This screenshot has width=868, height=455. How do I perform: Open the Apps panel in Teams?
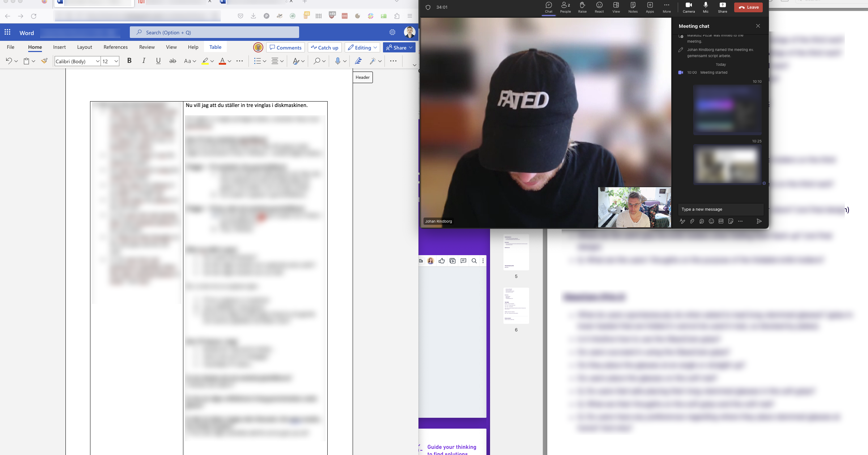point(650,7)
